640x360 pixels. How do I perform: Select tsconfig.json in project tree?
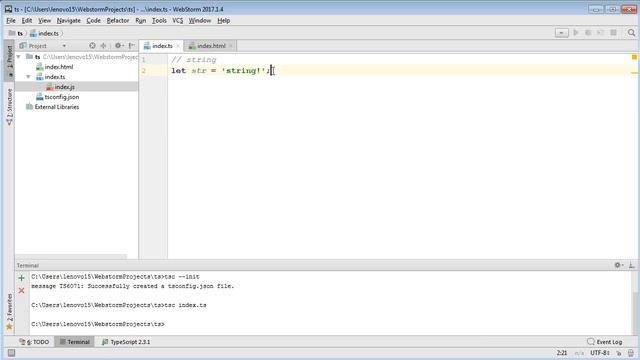point(58,97)
